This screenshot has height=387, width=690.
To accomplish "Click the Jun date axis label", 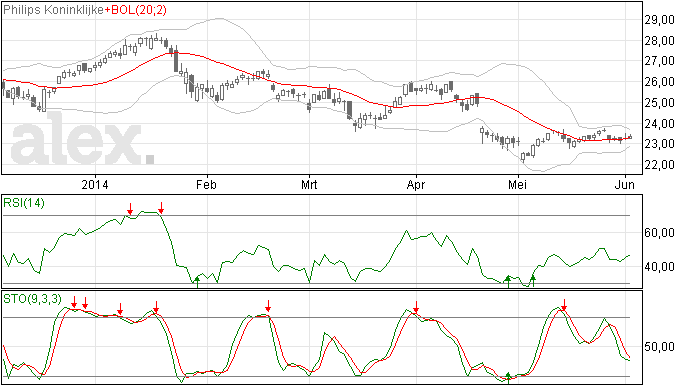I will [625, 184].
